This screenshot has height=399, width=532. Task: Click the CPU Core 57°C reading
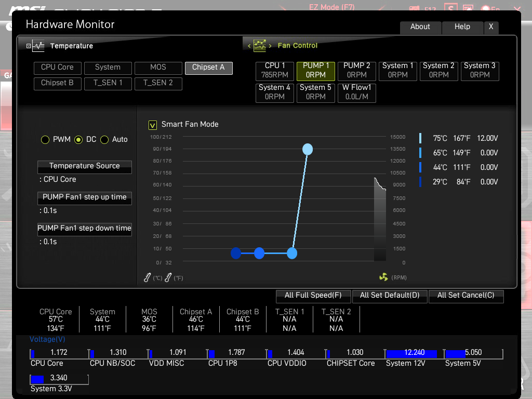coord(56,320)
